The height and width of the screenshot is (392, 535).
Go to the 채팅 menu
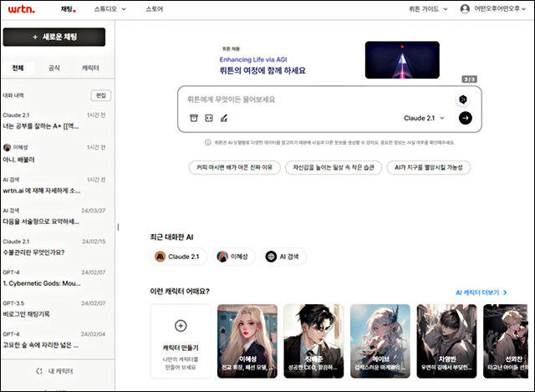[68, 9]
